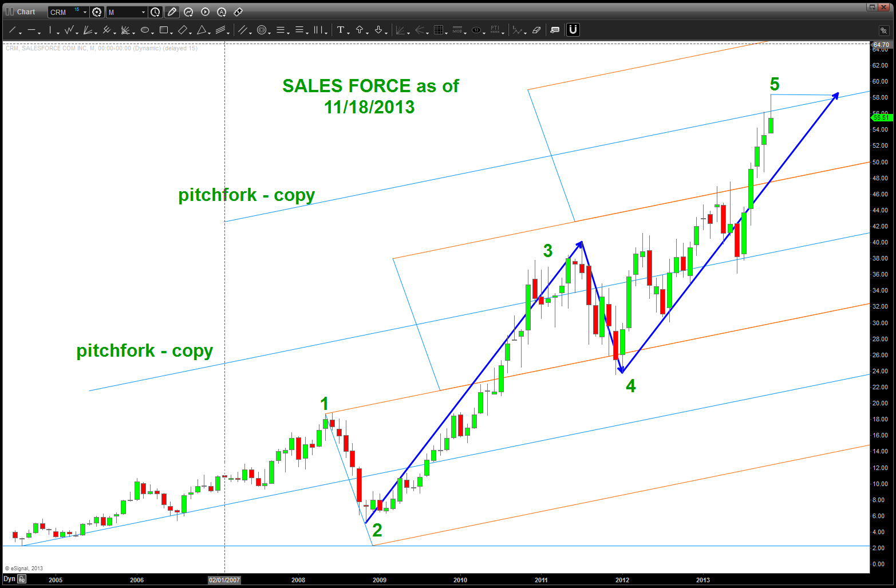Image resolution: width=896 pixels, height=588 pixels.
Task: Click the eraser tool
Action: click(x=536, y=30)
